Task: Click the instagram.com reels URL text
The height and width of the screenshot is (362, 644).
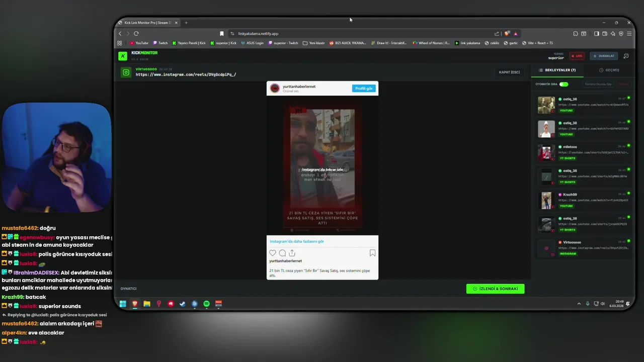Action: pos(186,74)
